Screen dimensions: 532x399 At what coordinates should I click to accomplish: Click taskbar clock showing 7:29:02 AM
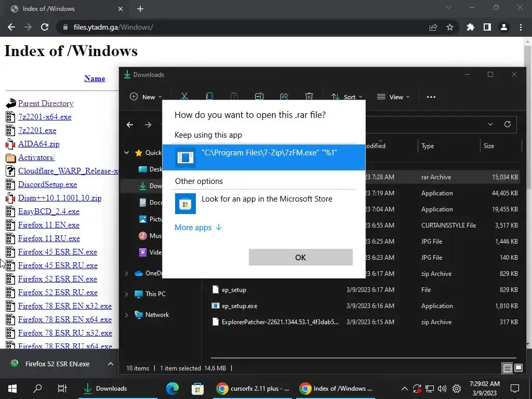point(485,389)
